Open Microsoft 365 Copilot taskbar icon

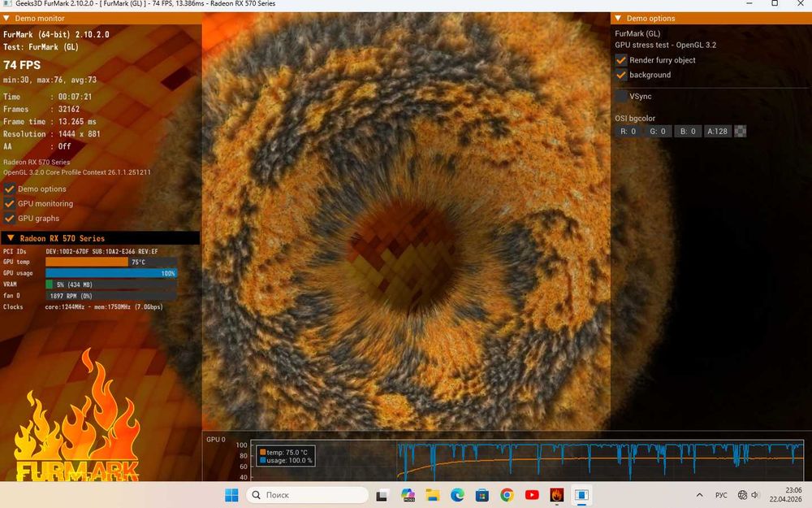[x=408, y=494]
